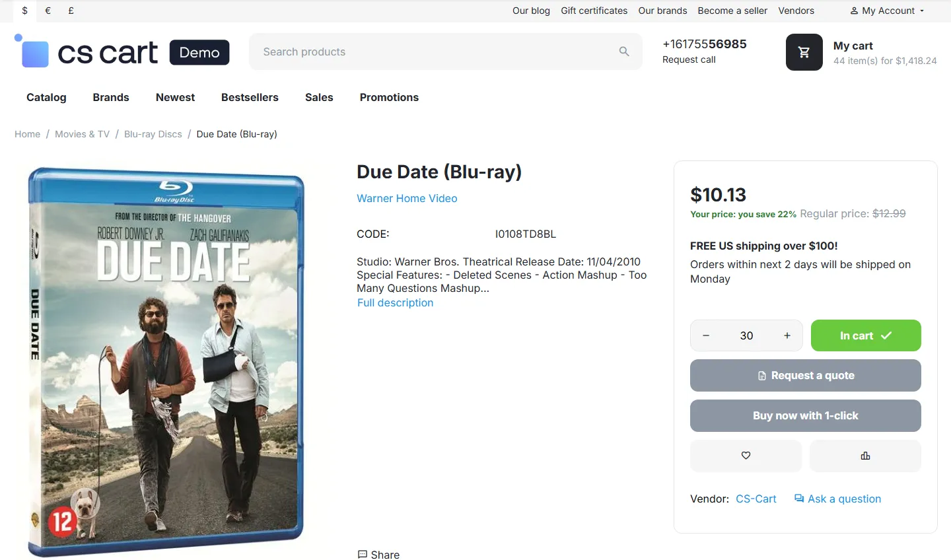Increase quantity with plus button
The image size is (951, 560).
pos(787,335)
